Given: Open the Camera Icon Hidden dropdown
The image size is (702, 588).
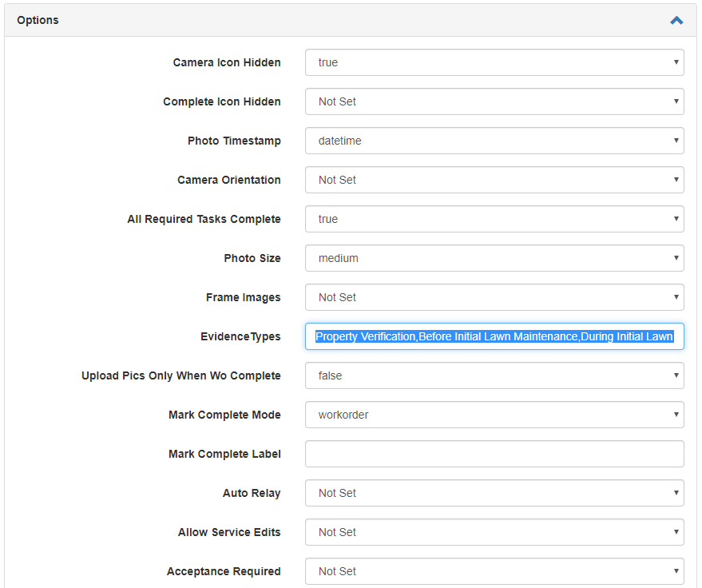Looking at the screenshot, I should tap(494, 62).
